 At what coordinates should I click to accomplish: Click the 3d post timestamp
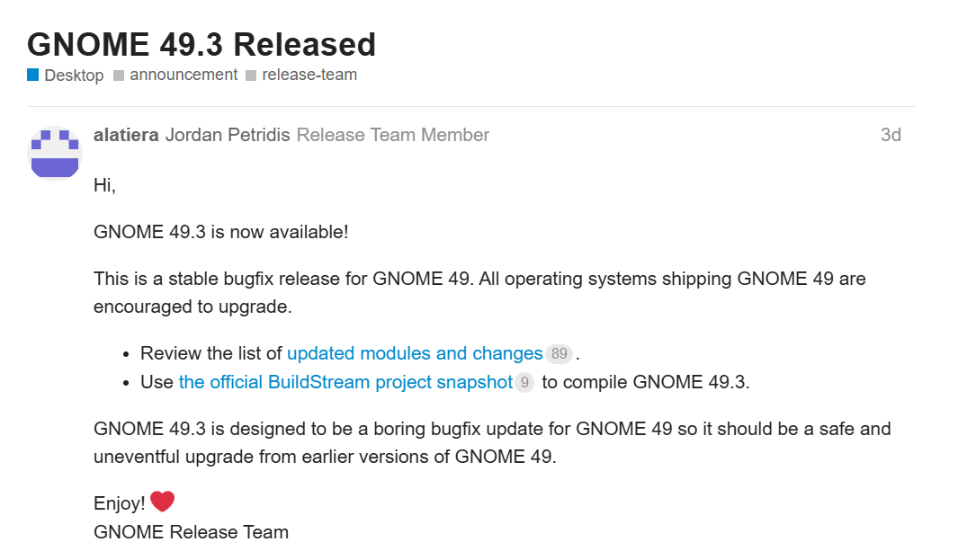click(x=891, y=135)
